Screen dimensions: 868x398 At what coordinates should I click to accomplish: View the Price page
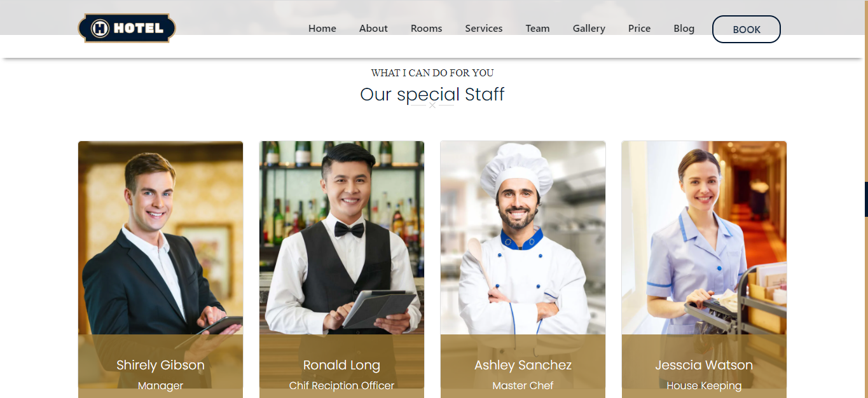click(x=639, y=29)
